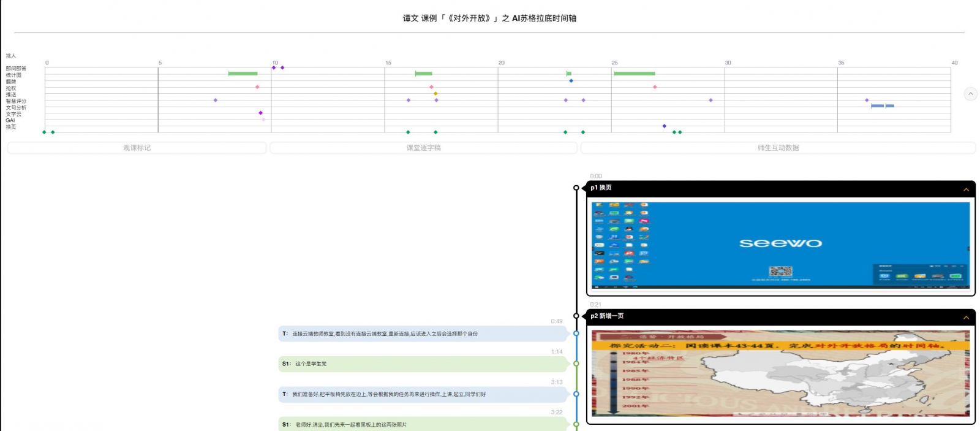Switch to the 课堂逐字稿 tab
This screenshot has height=431, width=980.
tap(423, 148)
